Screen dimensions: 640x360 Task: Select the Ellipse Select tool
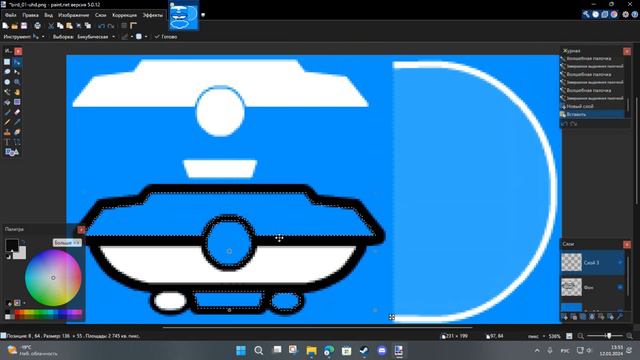(x=7, y=82)
